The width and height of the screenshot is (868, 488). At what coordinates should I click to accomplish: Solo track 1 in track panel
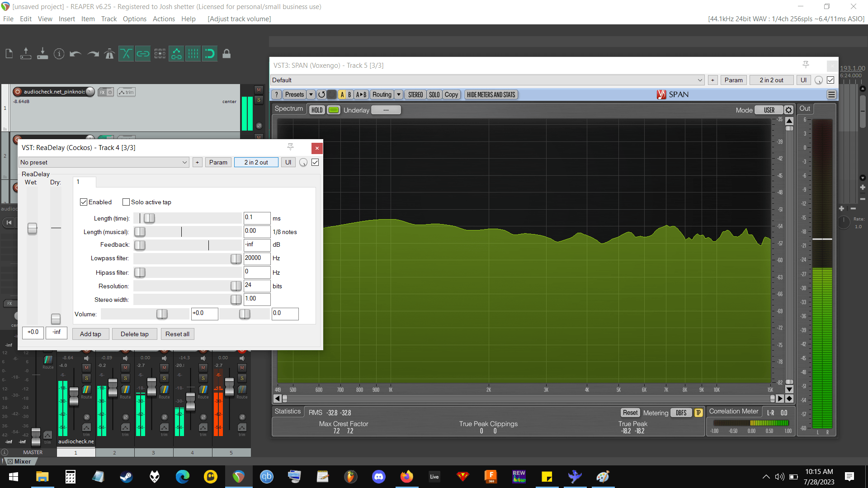click(259, 100)
